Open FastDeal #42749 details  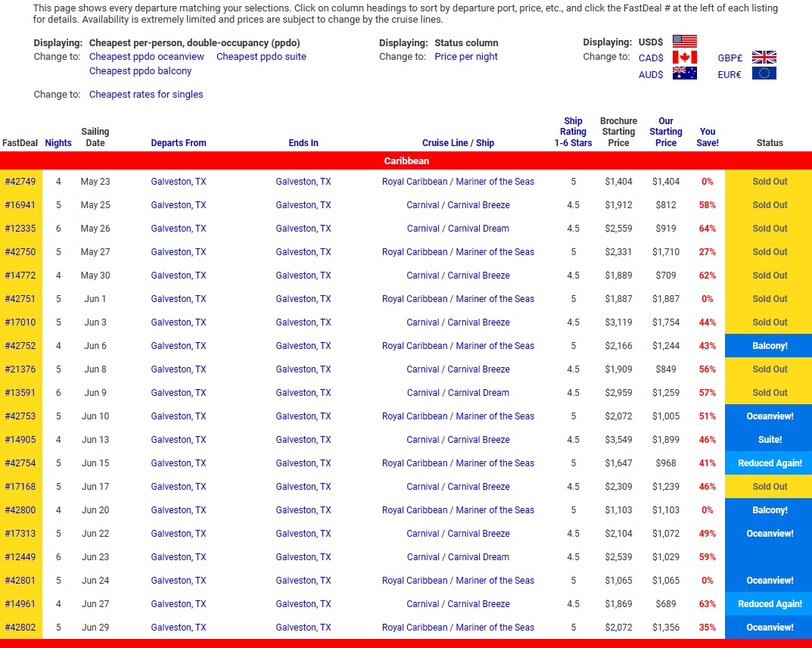tap(20, 181)
